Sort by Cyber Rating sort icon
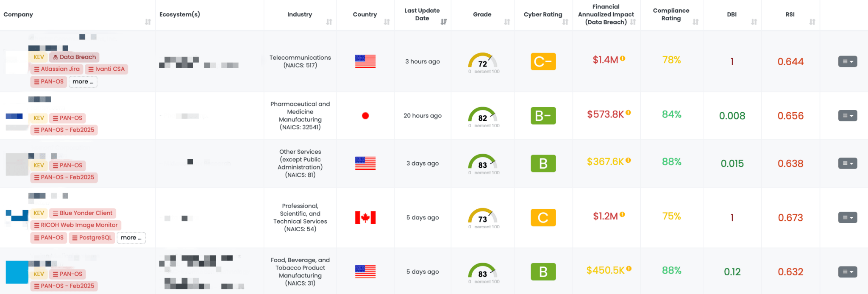This screenshot has height=294, width=868. (565, 22)
